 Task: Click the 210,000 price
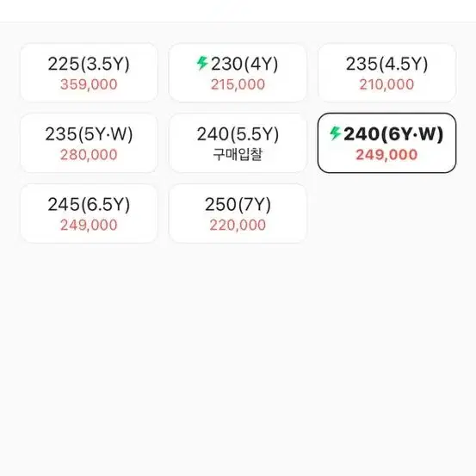[x=386, y=84]
